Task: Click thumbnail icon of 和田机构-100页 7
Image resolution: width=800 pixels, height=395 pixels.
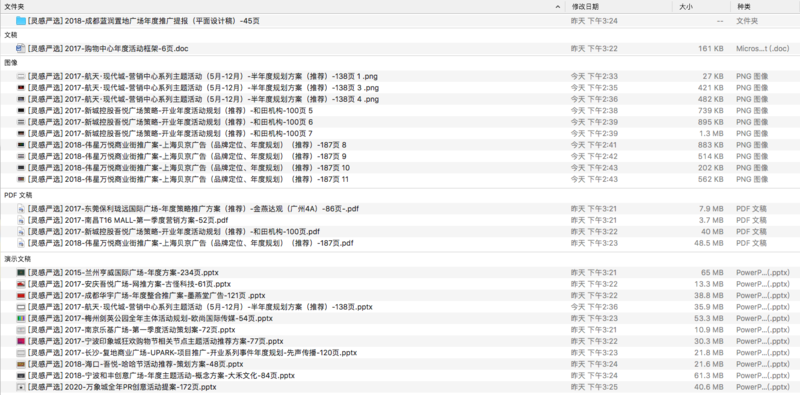Action: coord(21,134)
